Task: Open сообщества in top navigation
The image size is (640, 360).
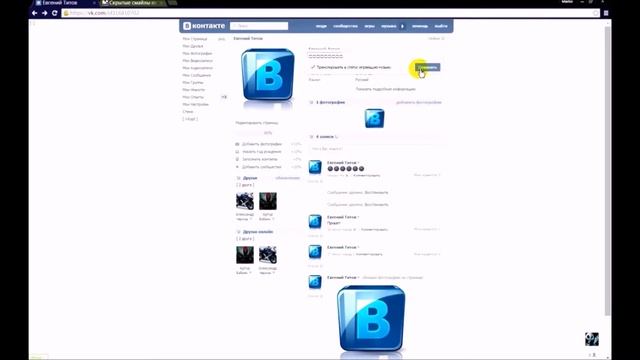Action: coord(345,26)
